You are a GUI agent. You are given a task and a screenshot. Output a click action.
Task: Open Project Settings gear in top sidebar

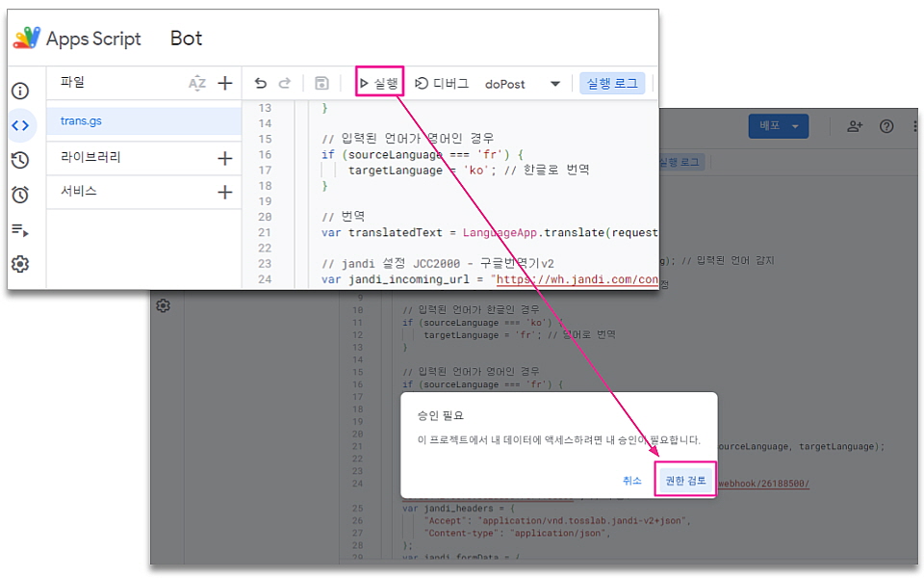pyautogui.click(x=20, y=264)
